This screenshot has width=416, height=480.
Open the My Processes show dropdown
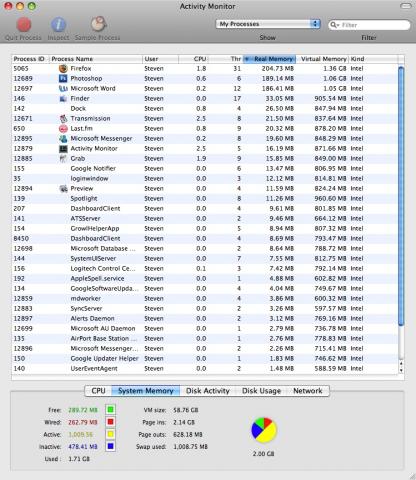pyautogui.click(x=268, y=24)
